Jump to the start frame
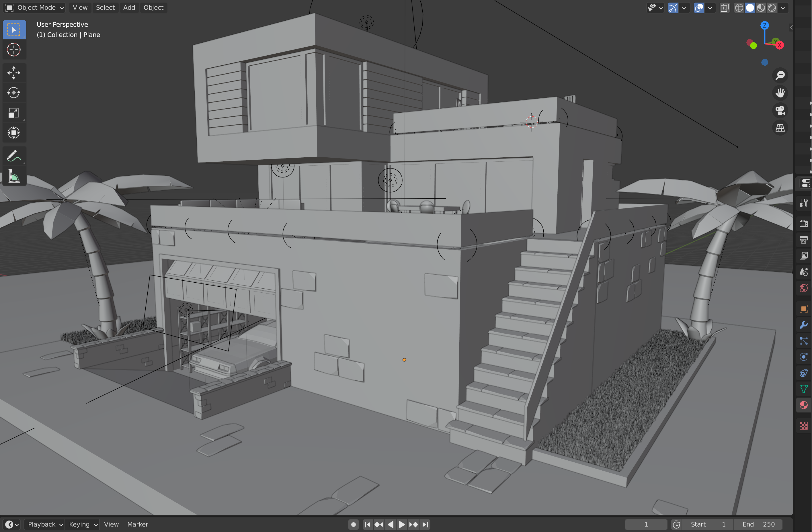The image size is (812, 532). point(368,524)
